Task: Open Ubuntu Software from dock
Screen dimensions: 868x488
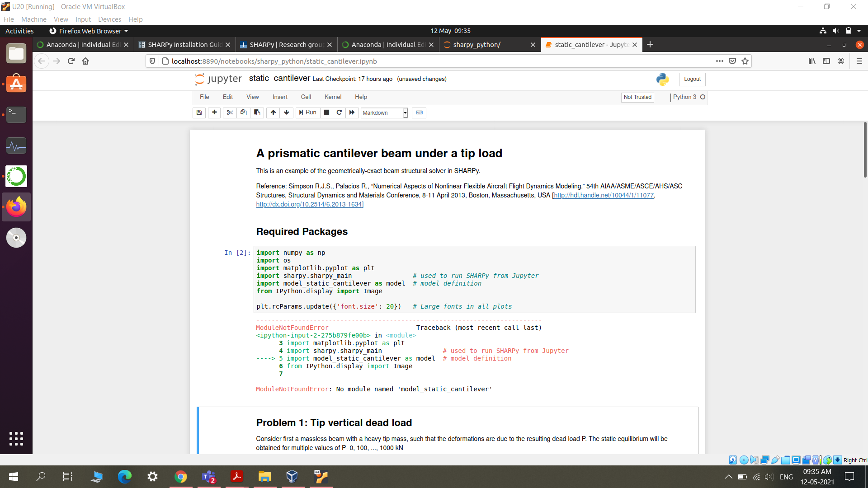Action: [16, 84]
